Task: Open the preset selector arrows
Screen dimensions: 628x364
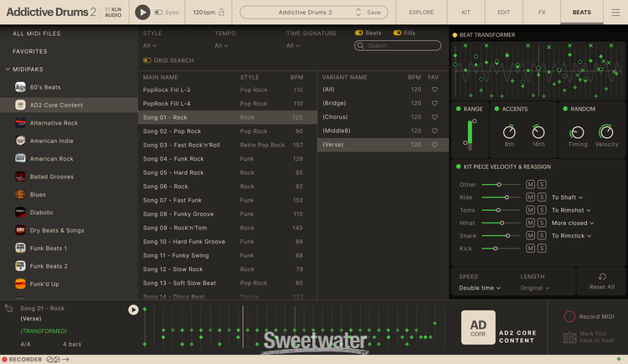Action: (358, 13)
